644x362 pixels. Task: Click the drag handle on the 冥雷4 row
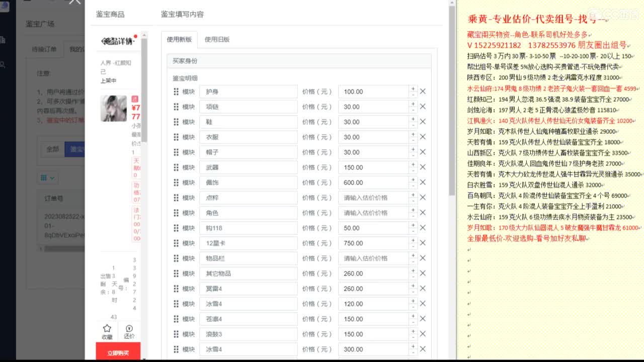point(176,289)
